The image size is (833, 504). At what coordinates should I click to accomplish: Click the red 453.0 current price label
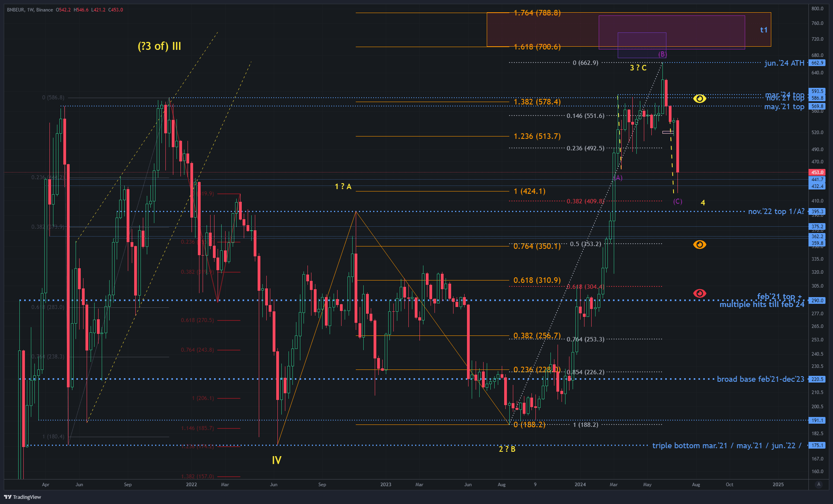(817, 172)
